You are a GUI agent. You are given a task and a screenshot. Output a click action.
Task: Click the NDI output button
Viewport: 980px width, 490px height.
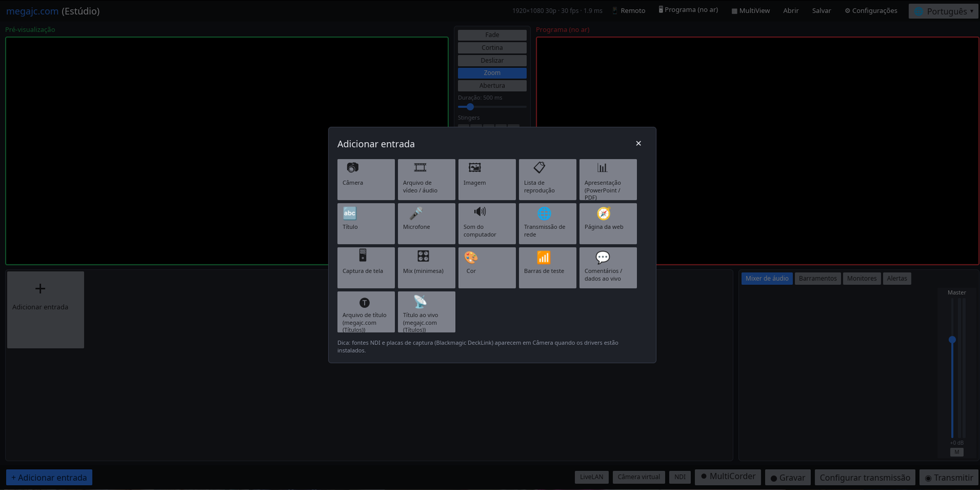680,477
